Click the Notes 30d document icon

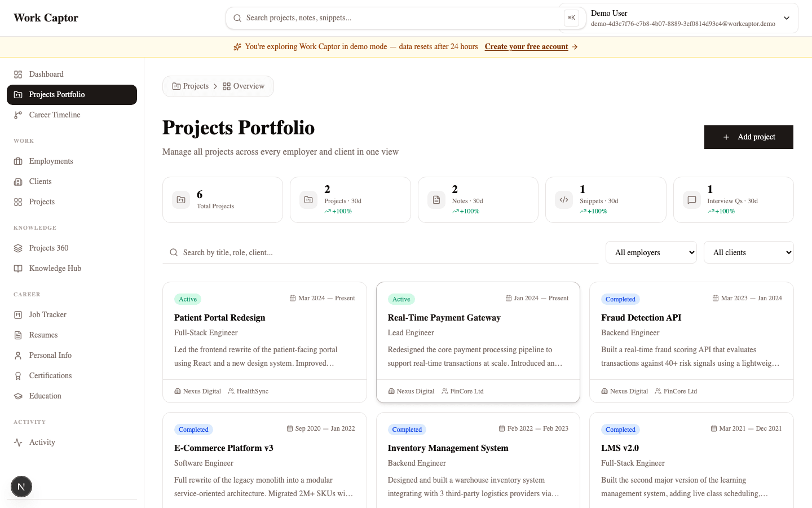[436, 200]
